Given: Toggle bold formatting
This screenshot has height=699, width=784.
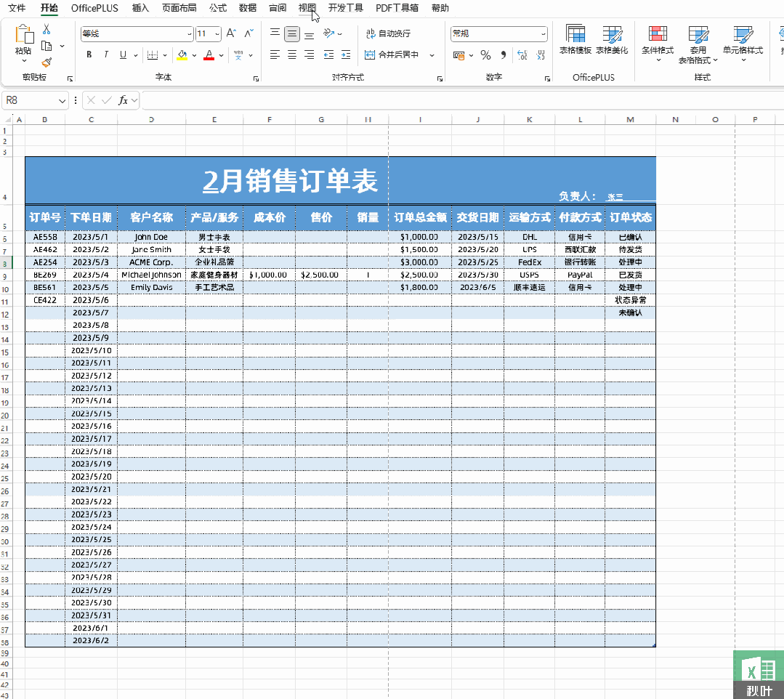Looking at the screenshot, I should 89,55.
